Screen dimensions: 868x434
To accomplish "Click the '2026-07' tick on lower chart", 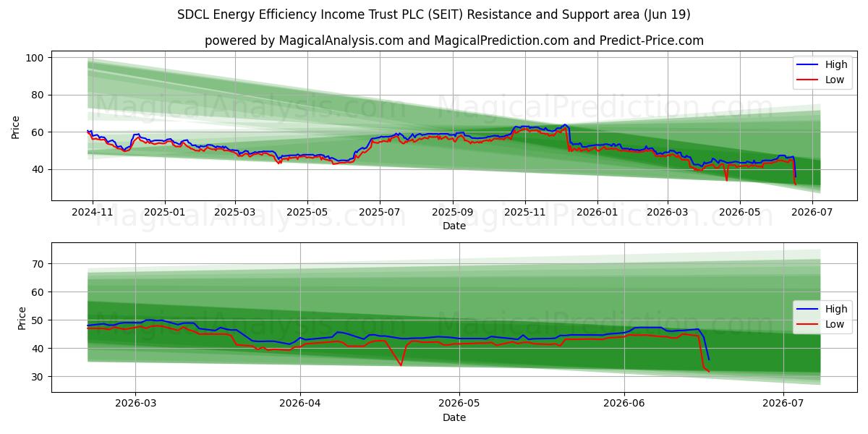I will pos(783,404).
